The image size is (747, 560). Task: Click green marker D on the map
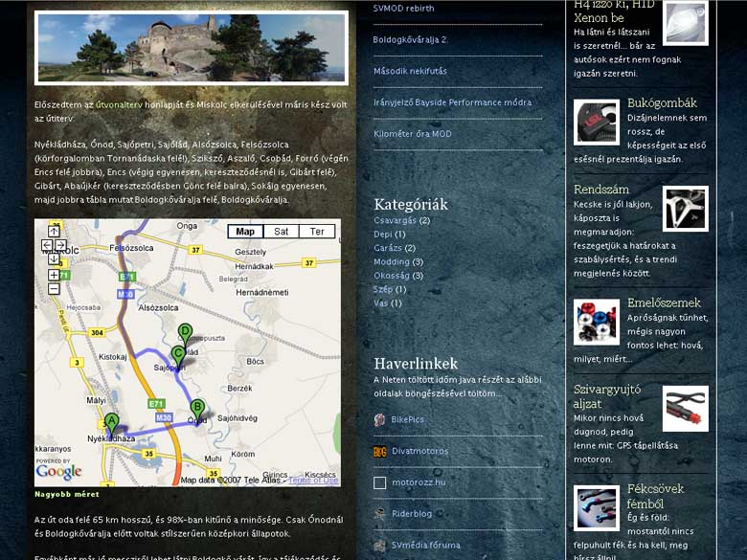point(185,332)
